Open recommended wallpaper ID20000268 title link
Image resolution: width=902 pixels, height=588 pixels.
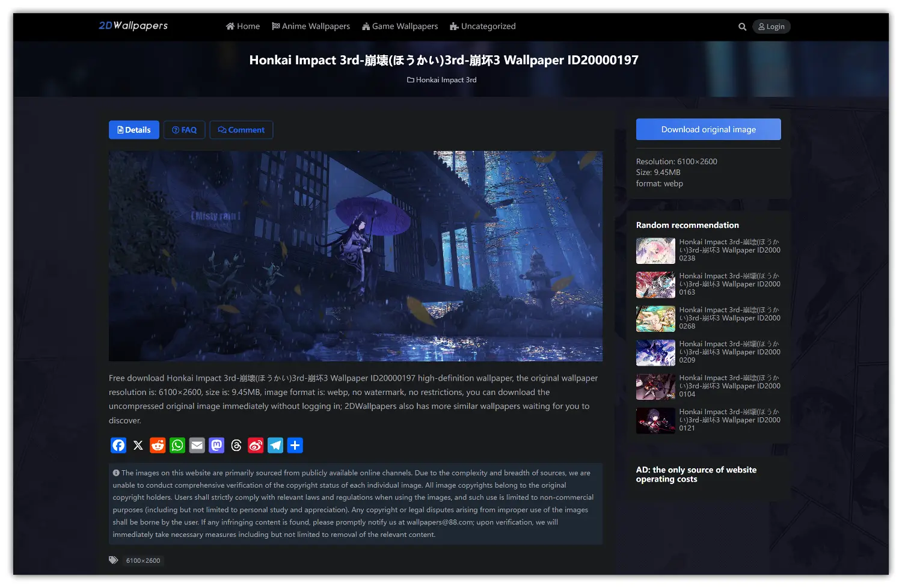(x=730, y=318)
